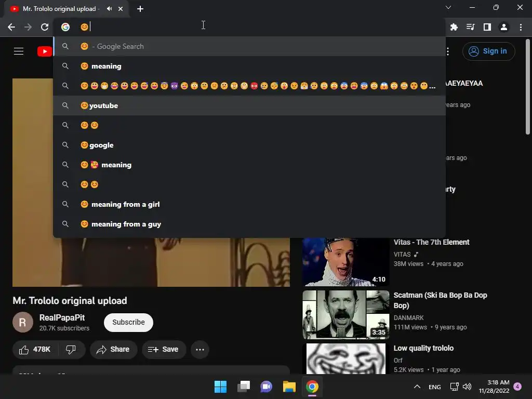Click the browser forward arrow

[28, 27]
